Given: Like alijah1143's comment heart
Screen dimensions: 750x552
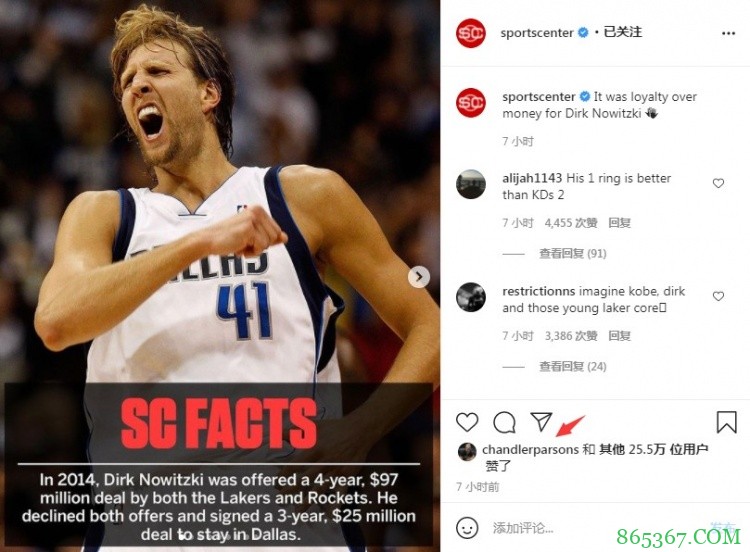Looking at the screenshot, I should pyautogui.click(x=718, y=183).
